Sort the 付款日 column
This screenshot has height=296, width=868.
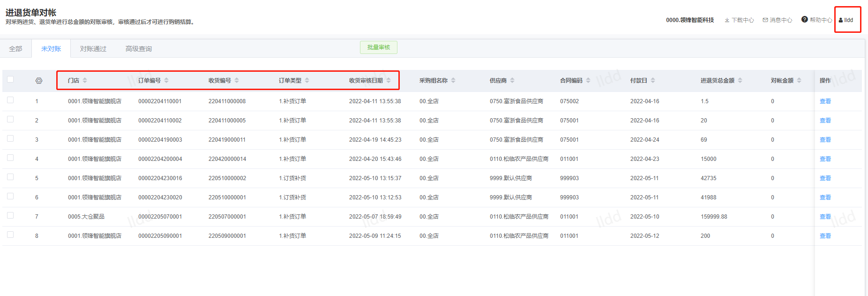coord(653,81)
